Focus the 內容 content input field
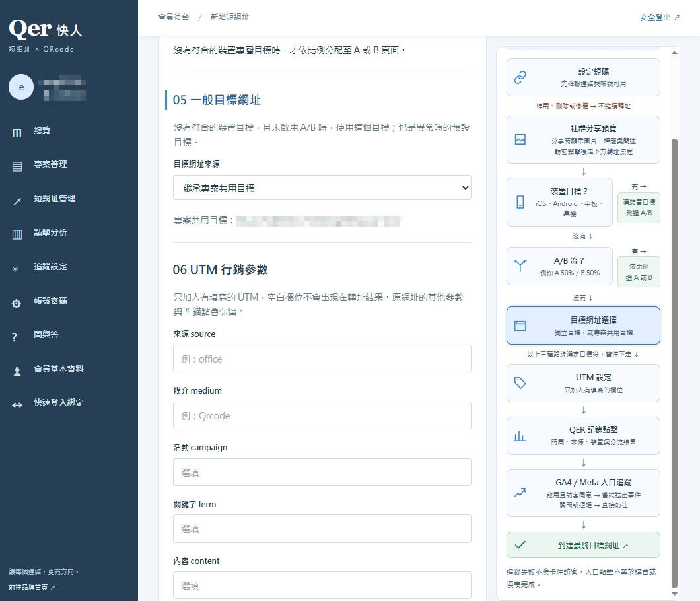This screenshot has height=601, width=700. (x=322, y=585)
